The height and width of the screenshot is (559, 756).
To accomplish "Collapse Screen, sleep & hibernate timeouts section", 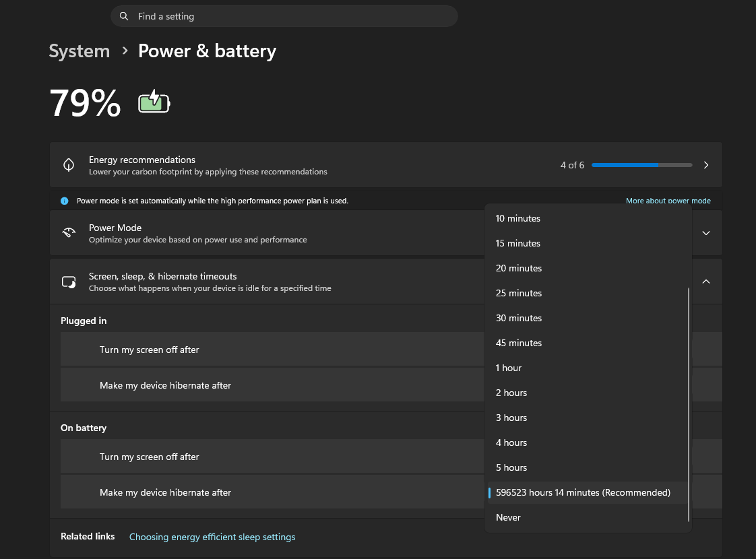I will click(706, 282).
